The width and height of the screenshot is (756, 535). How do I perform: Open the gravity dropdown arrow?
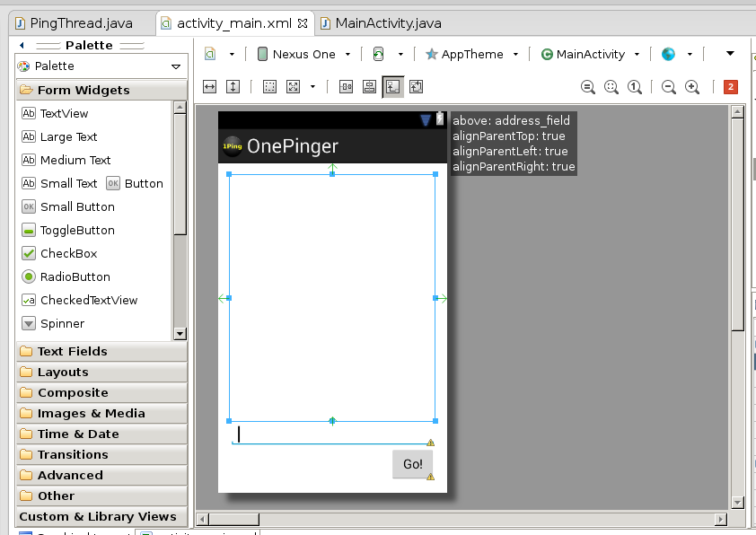coord(313,87)
